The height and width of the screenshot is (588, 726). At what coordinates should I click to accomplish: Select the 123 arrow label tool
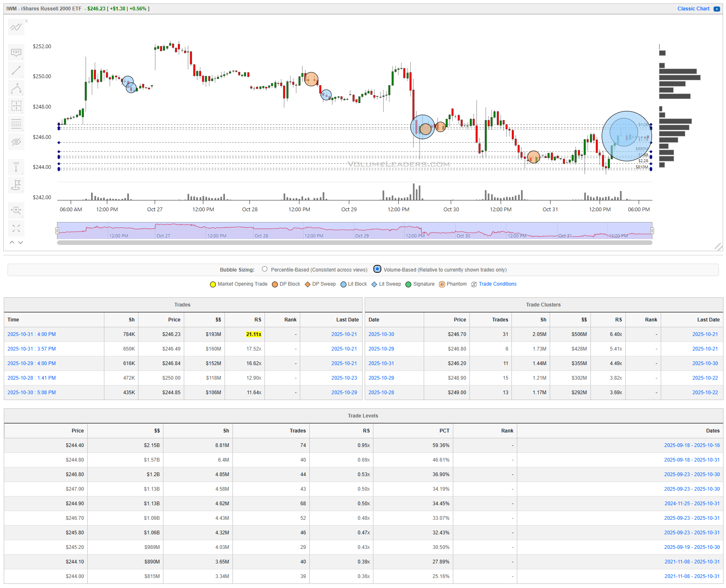[x=16, y=167]
